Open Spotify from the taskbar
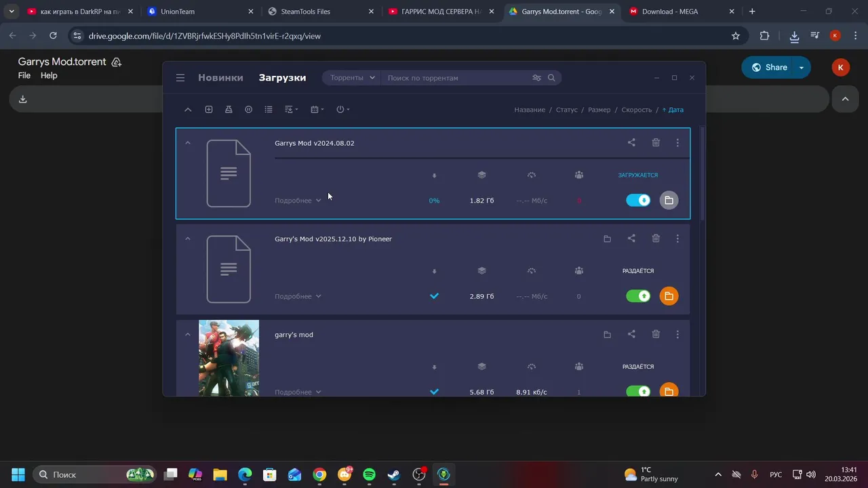 click(x=369, y=474)
